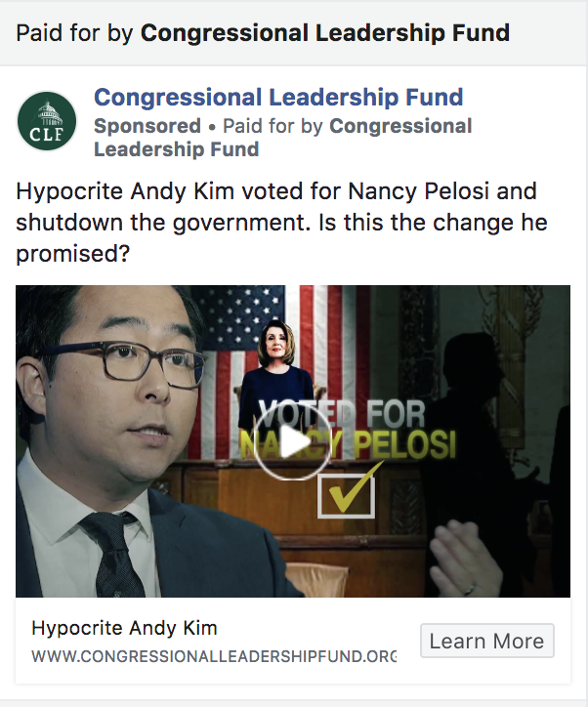Open the Congressional Leadership Fund page name link
This screenshot has width=588, height=707.
click(x=278, y=97)
